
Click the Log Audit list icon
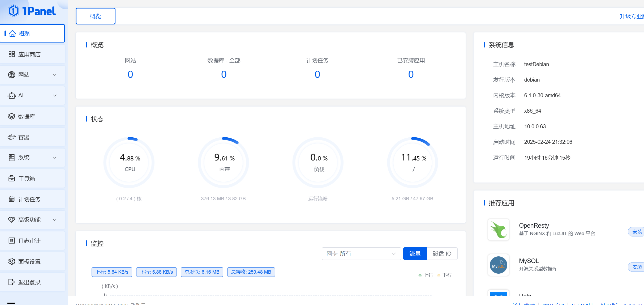pos(11,241)
